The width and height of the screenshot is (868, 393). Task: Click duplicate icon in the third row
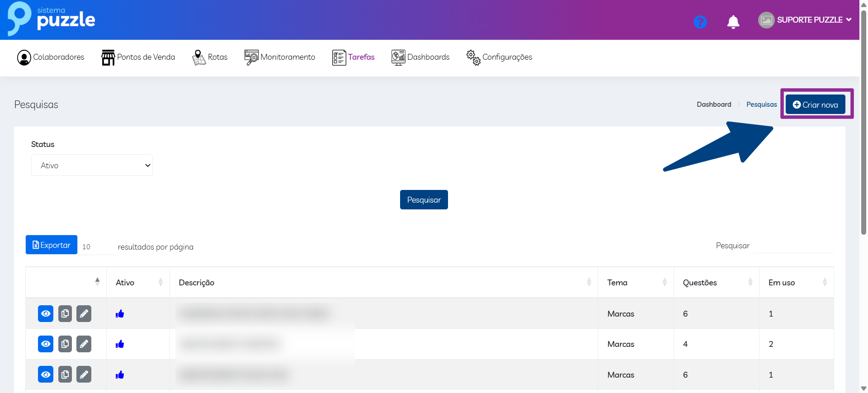tap(65, 374)
